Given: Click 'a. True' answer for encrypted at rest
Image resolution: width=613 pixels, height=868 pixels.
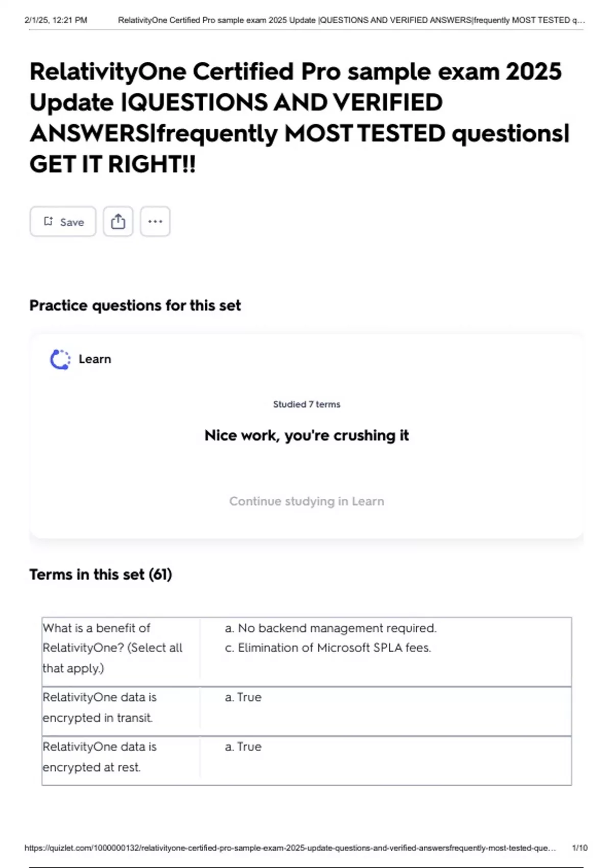Looking at the screenshot, I should pos(243,747).
